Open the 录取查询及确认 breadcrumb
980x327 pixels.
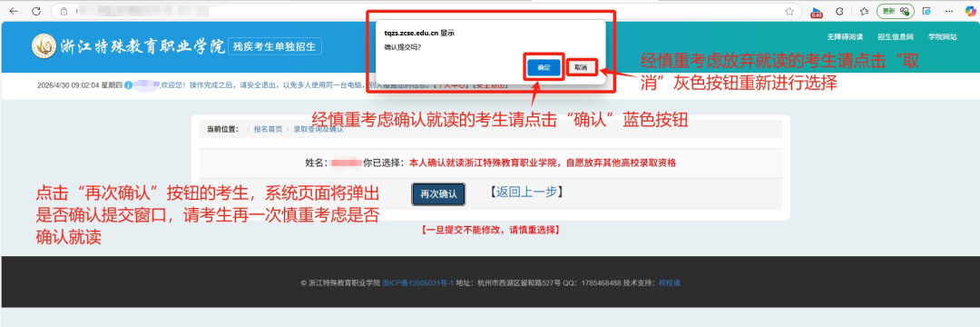click(318, 129)
